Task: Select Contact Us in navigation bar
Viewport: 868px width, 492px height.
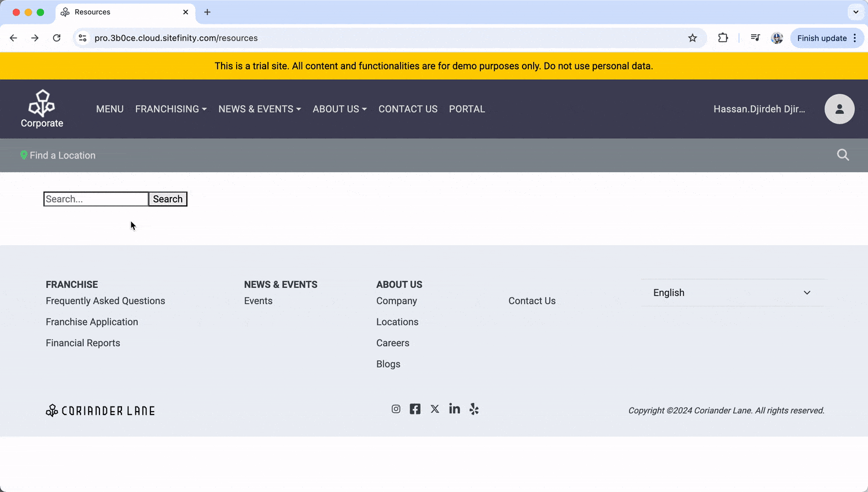Action: pyautogui.click(x=408, y=109)
